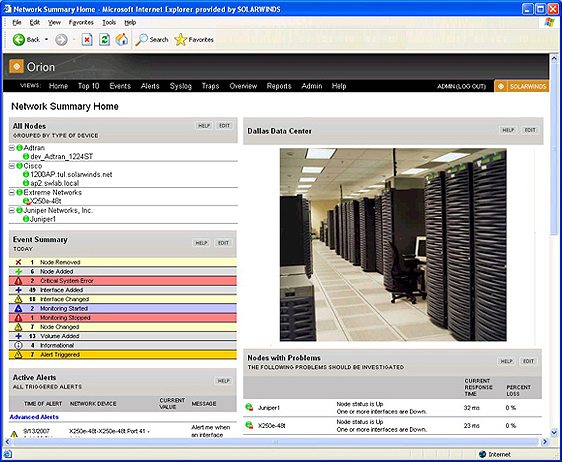
Task: Open the View menu
Action: click(54, 22)
